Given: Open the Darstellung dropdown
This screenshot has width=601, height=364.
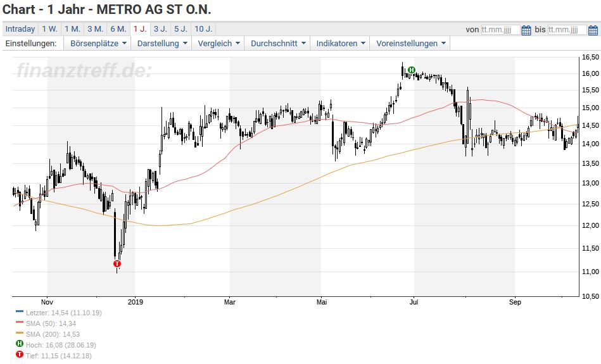Looking at the screenshot, I should click(162, 44).
